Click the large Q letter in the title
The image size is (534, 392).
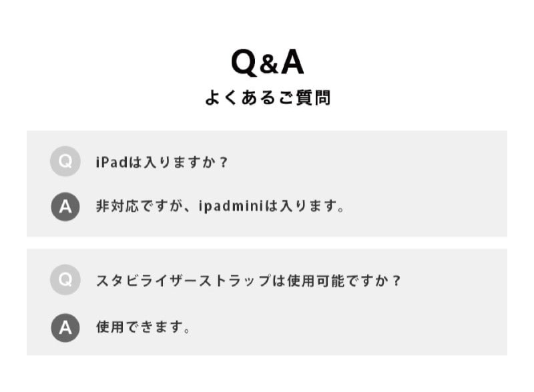[244, 63]
